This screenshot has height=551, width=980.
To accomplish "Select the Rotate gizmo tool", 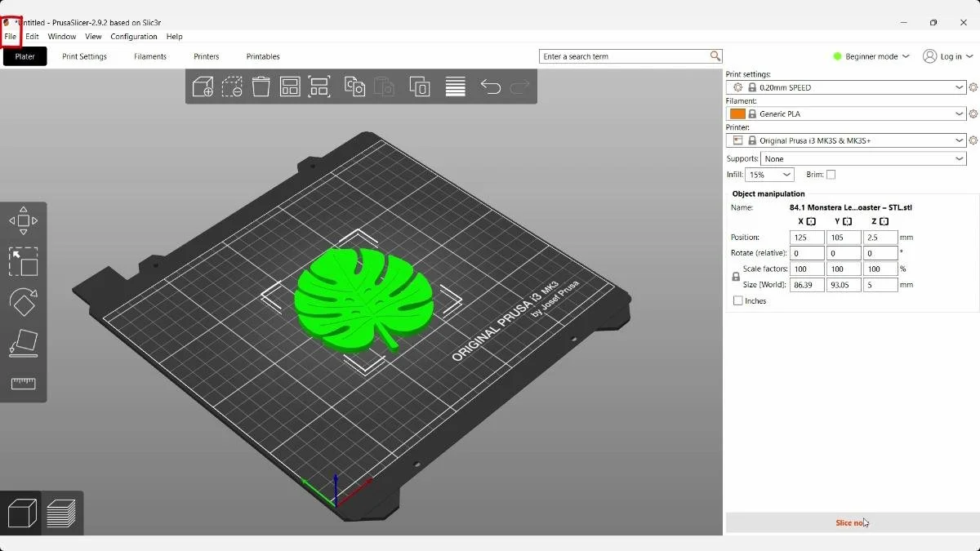I will tap(24, 302).
